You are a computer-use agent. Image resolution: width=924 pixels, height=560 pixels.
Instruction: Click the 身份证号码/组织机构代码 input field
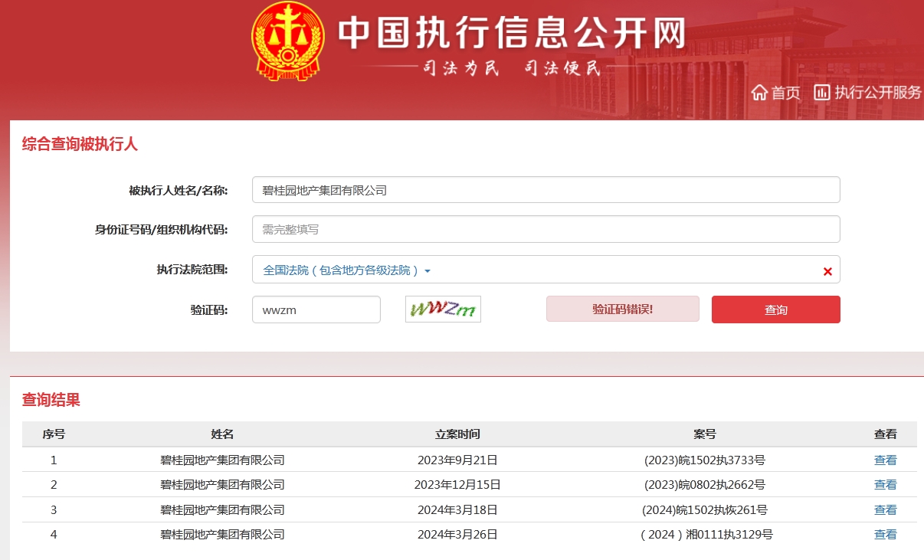546,229
